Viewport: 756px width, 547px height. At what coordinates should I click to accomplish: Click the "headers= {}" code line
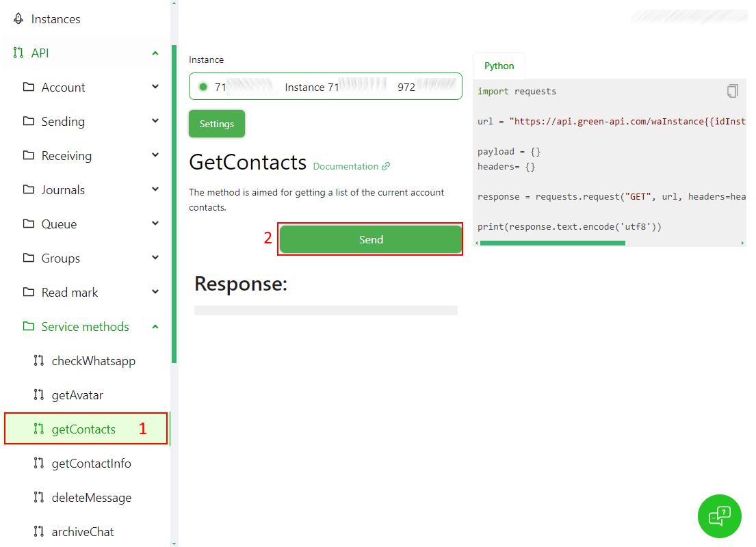point(506,167)
